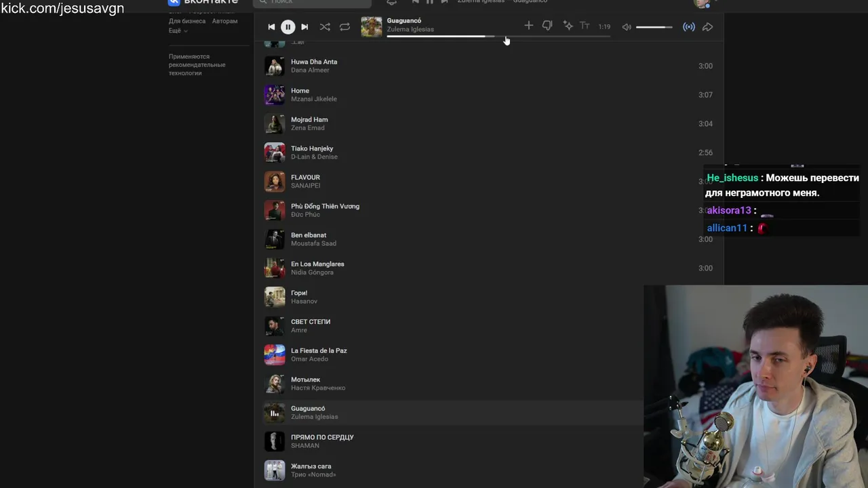The width and height of the screenshot is (868, 488).
Task: Open similar tracks sparkle icon
Action: (x=568, y=26)
